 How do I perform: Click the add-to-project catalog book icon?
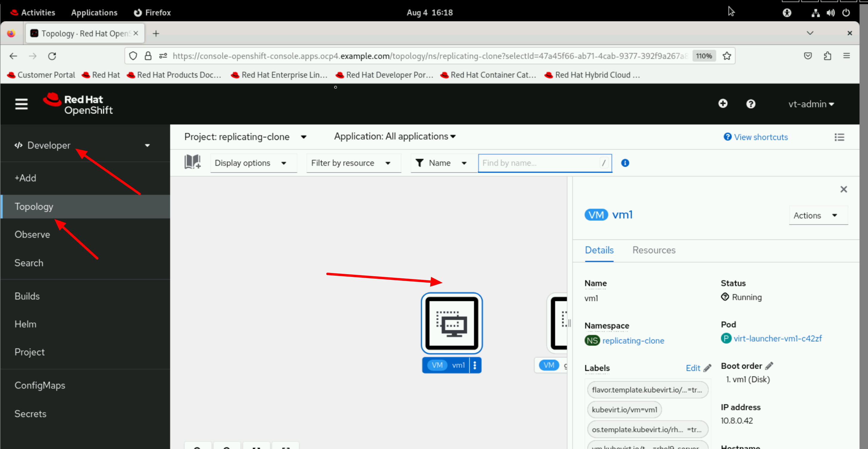click(192, 162)
